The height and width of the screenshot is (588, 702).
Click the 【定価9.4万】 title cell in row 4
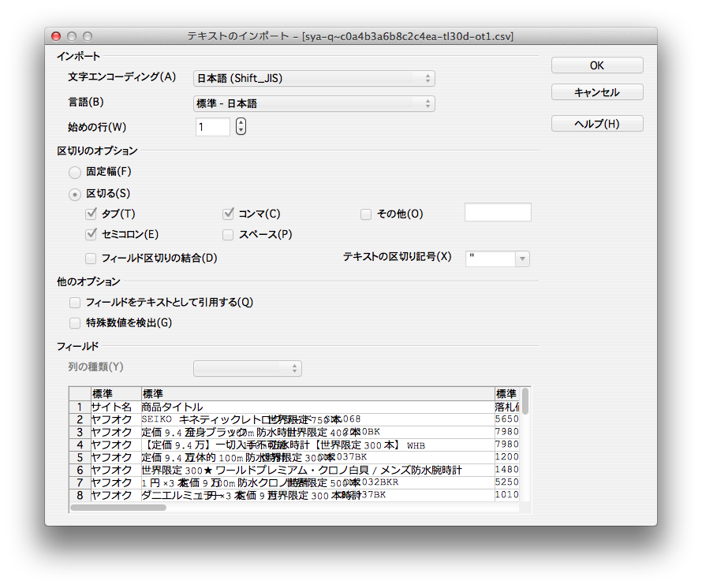click(317, 445)
